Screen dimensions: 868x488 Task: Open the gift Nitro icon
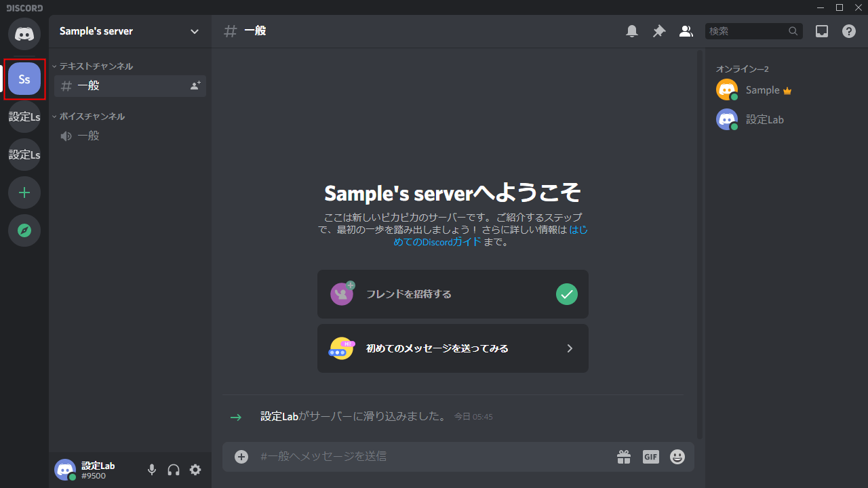[624, 457]
